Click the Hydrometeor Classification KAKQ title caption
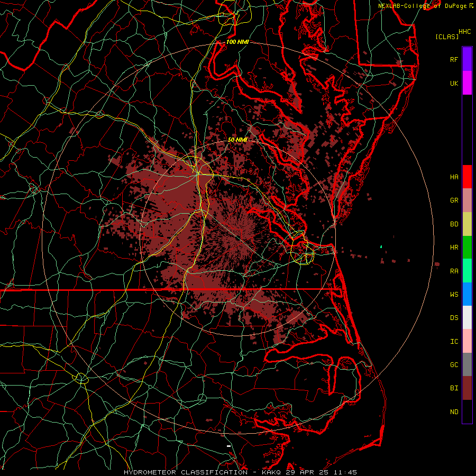The width and height of the screenshot is (476, 476). pyautogui.click(x=240, y=472)
